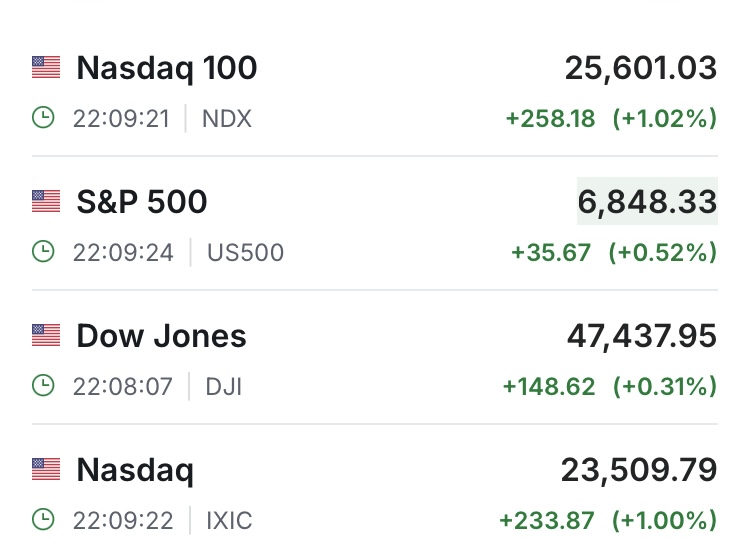The image size is (750, 556).
Task: Click the US flag beside S&P 500
Action: coord(46,202)
